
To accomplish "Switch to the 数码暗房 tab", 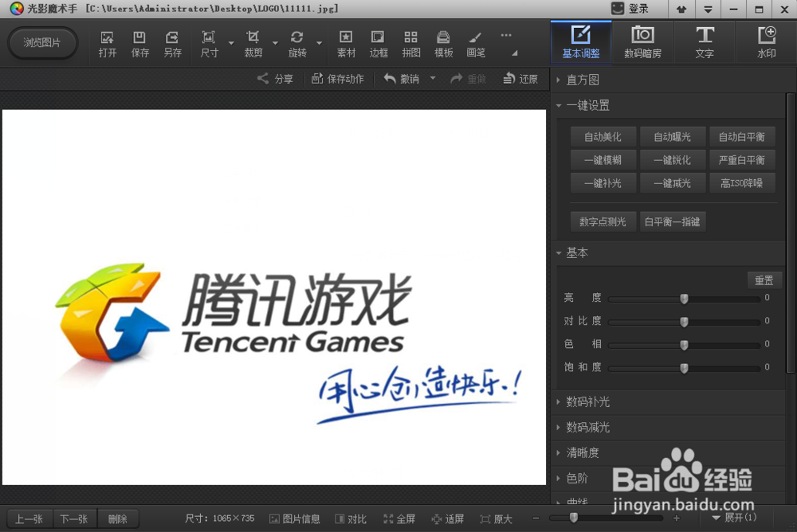I will click(643, 42).
